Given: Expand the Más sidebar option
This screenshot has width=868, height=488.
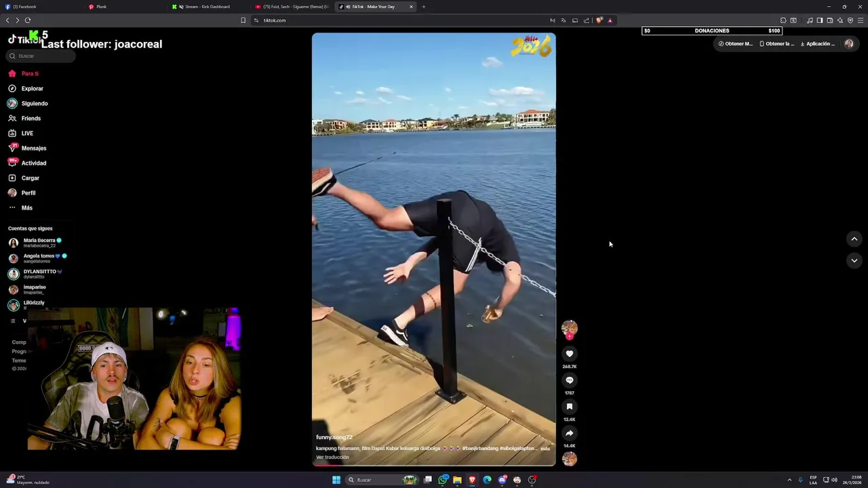Looking at the screenshot, I should click(x=21, y=207).
